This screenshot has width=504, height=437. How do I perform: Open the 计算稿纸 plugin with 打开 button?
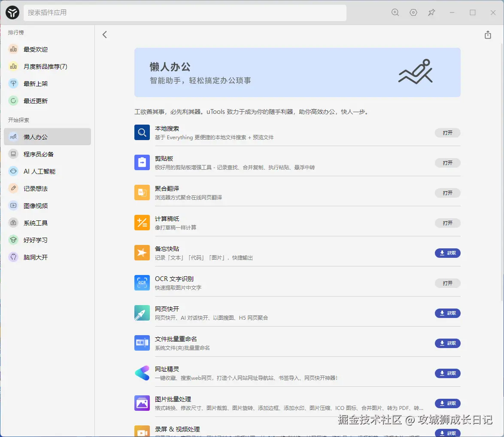447,223
